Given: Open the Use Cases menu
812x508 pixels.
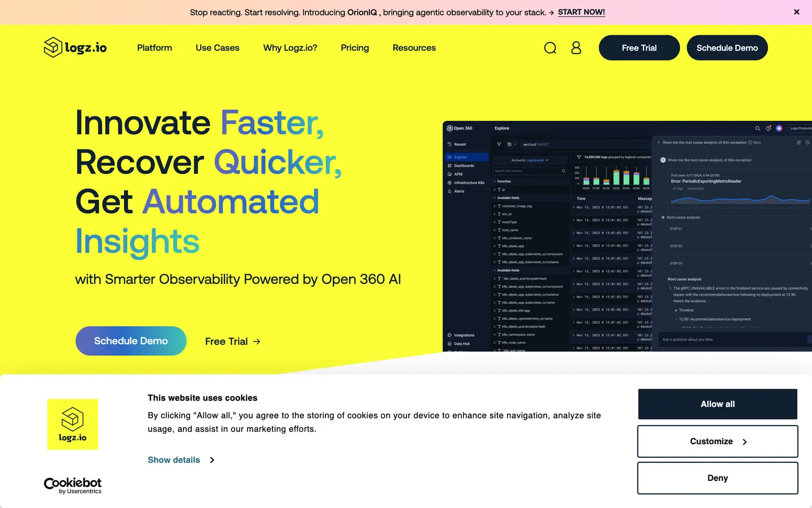Looking at the screenshot, I should point(218,48).
